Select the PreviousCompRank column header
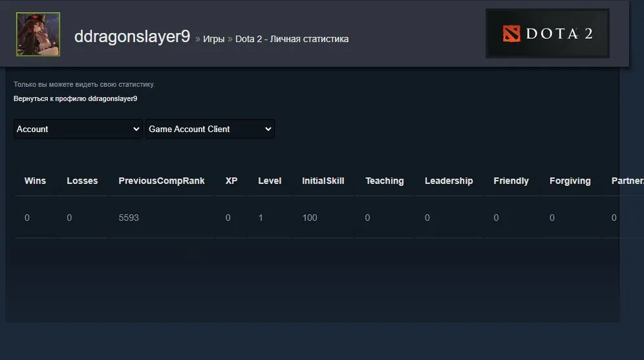This screenshot has height=360, width=644. coord(162,181)
